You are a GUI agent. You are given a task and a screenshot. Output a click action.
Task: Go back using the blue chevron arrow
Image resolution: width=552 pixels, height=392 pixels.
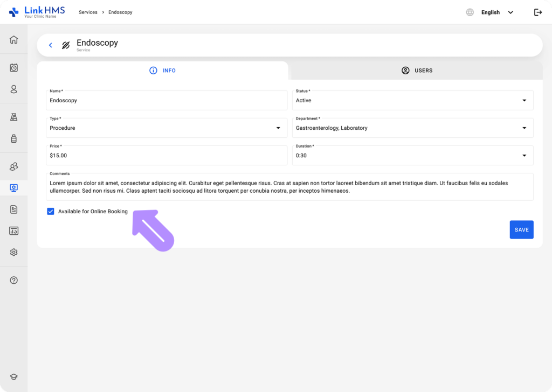[x=51, y=45]
